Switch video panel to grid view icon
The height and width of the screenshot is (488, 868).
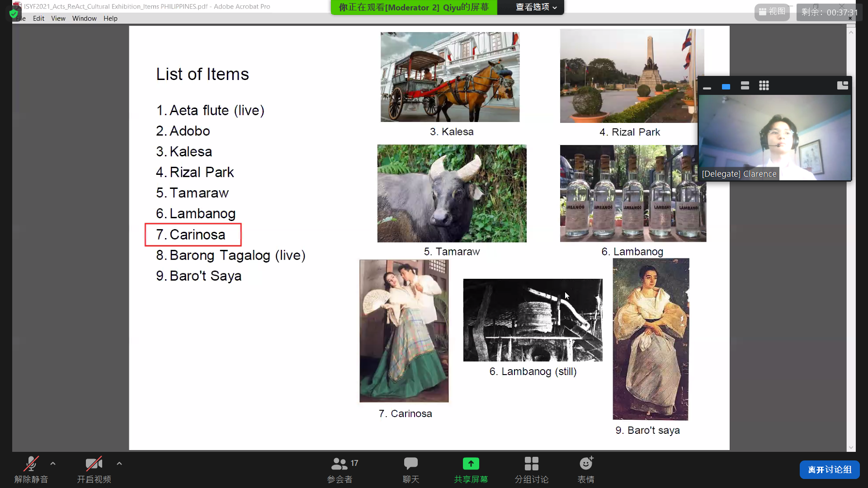[764, 86]
